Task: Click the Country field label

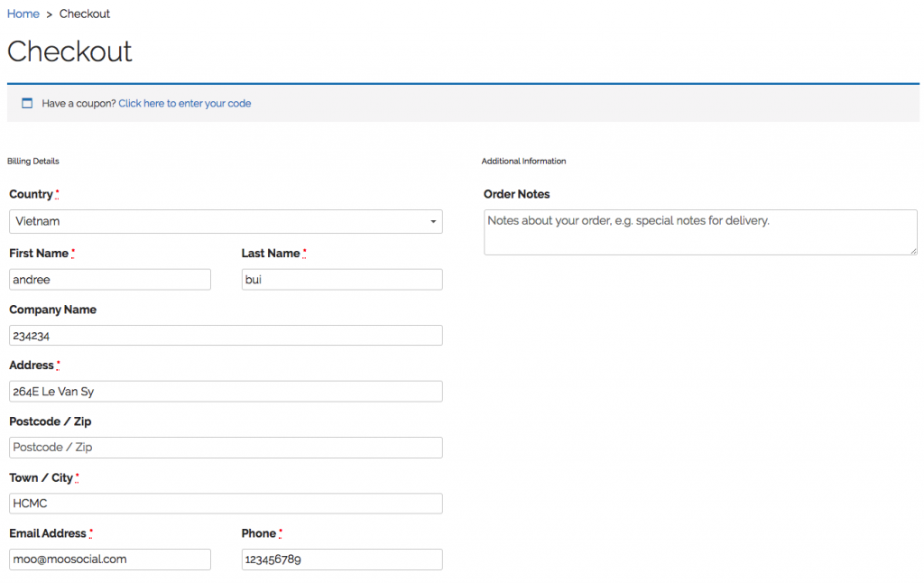Action: coord(32,194)
